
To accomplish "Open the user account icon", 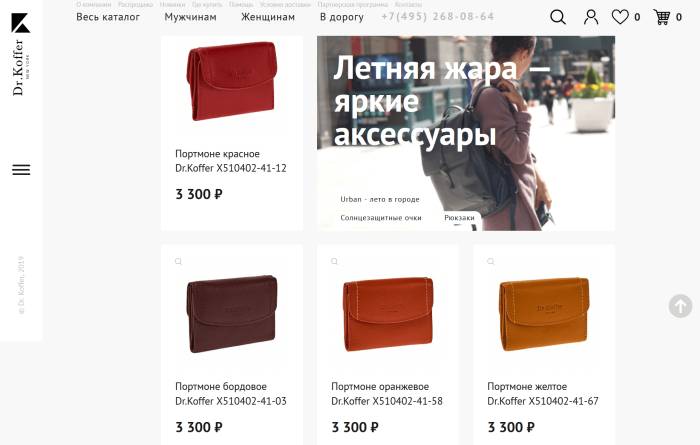I will pyautogui.click(x=591, y=17).
